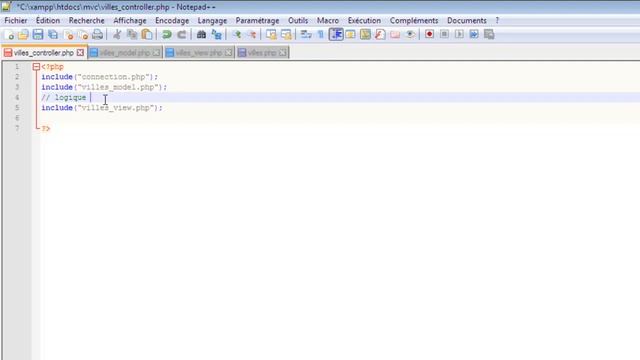640x360 pixels.
Task: Copy selection using the toolbar copy icon
Action: coord(132,35)
